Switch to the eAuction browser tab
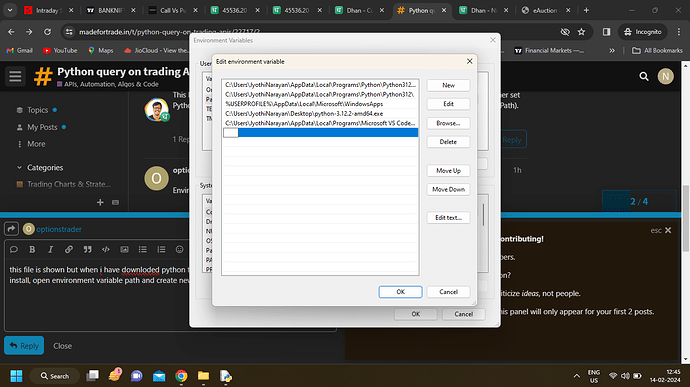This screenshot has width=690, height=387. click(x=546, y=11)
